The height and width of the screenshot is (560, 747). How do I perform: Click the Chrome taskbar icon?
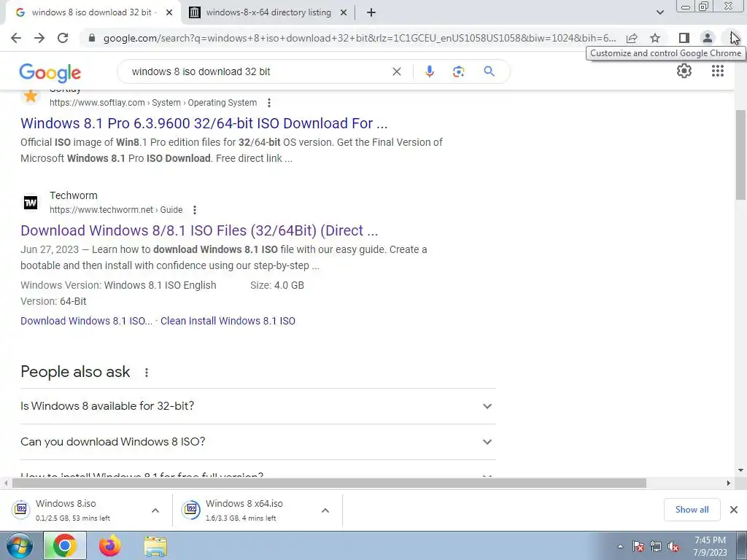[65, 545]
